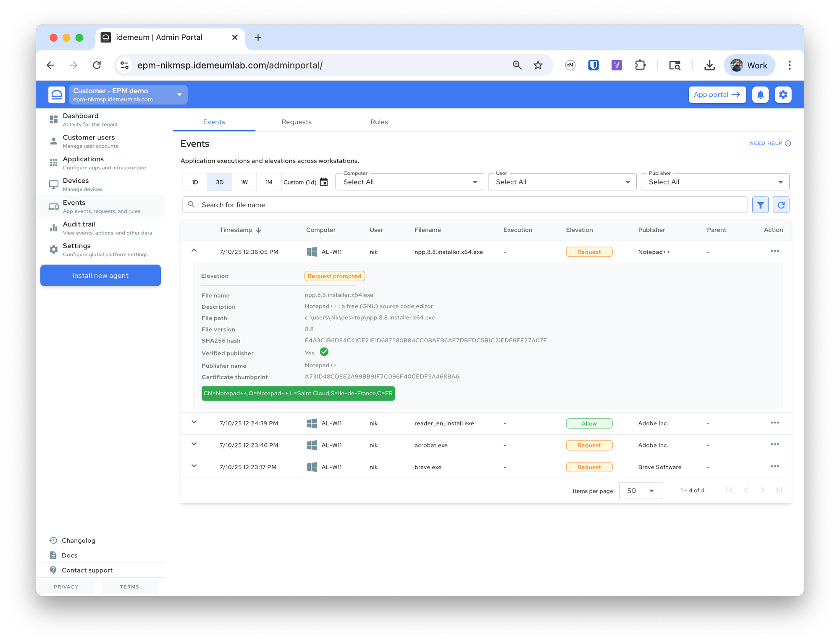Viewport: 840px width, 644px height.
Task: Click Contact support link
Action: click(x=87, y=570)
